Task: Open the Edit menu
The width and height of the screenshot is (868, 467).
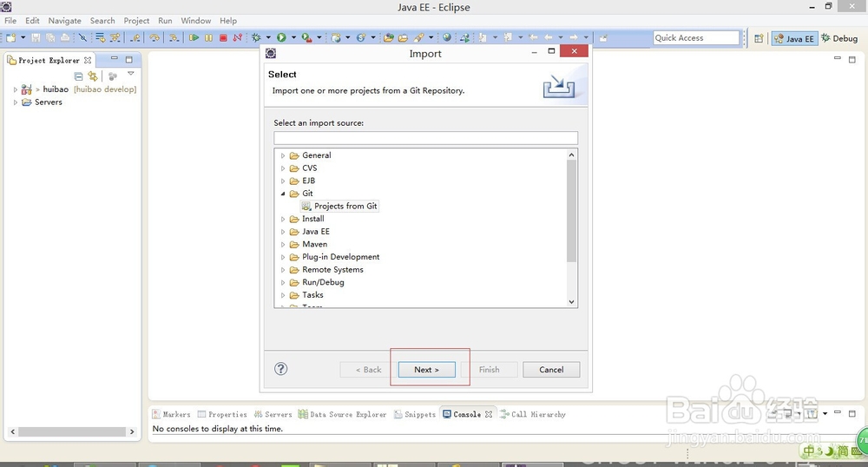Action: click(32, 21)
